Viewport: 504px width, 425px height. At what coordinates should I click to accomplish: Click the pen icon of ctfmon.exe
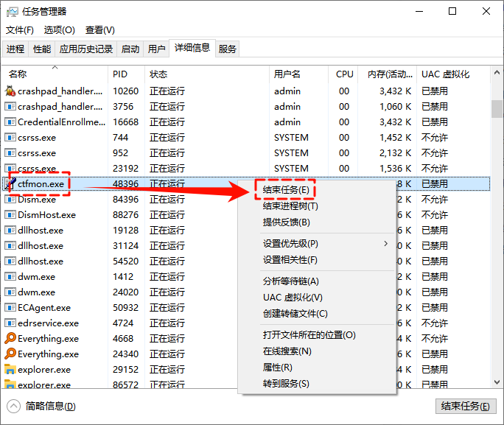pyautogui.click(x=10, y=183)
